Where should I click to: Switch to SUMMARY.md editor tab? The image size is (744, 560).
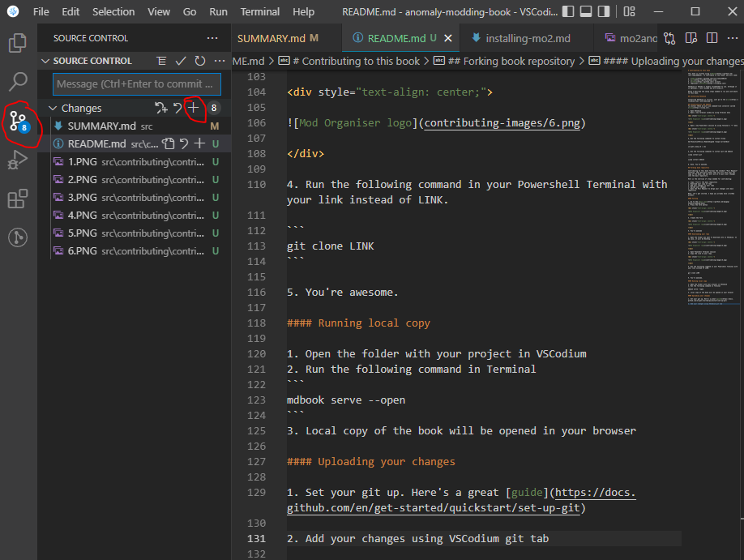pos(286,38)
